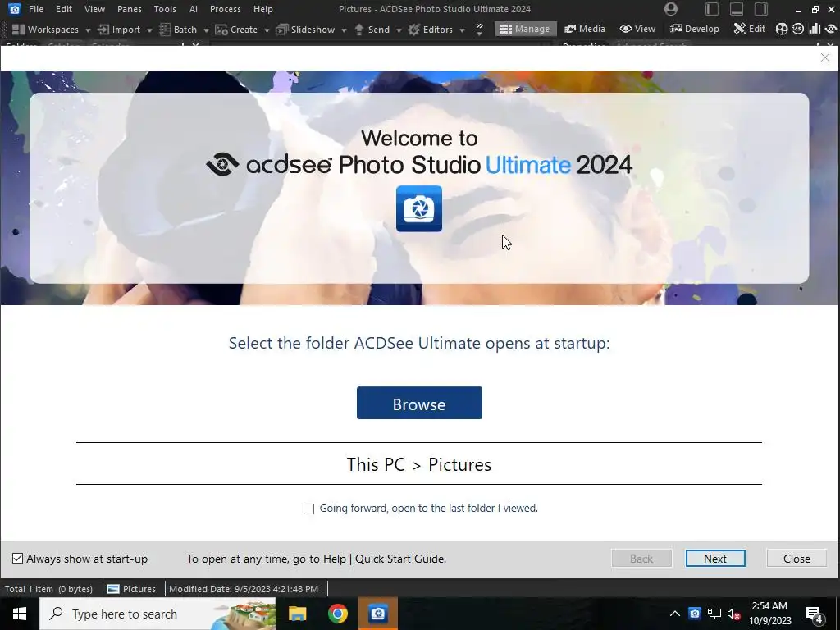Click Total 1 item status text
840x630 pixels.
tap(48, 589)
